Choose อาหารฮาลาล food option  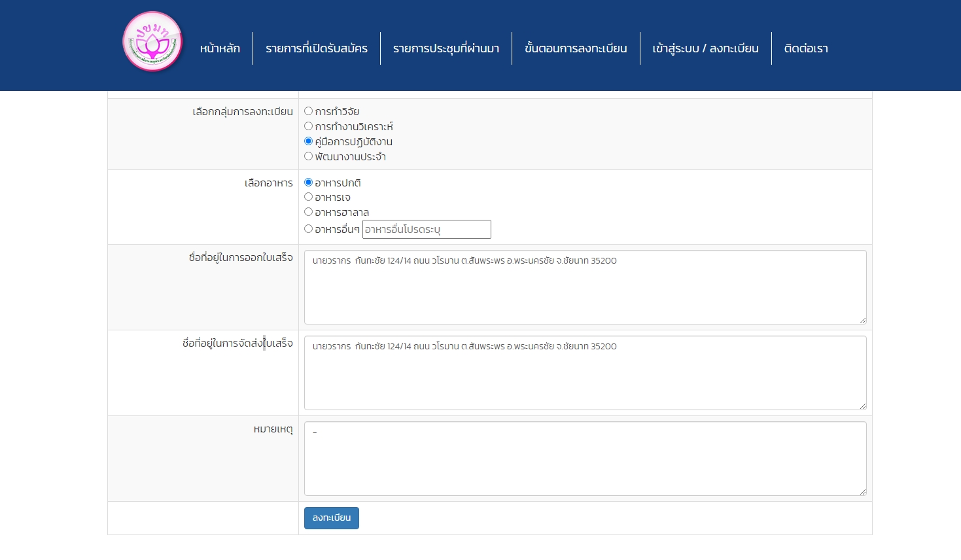point(308,212)
